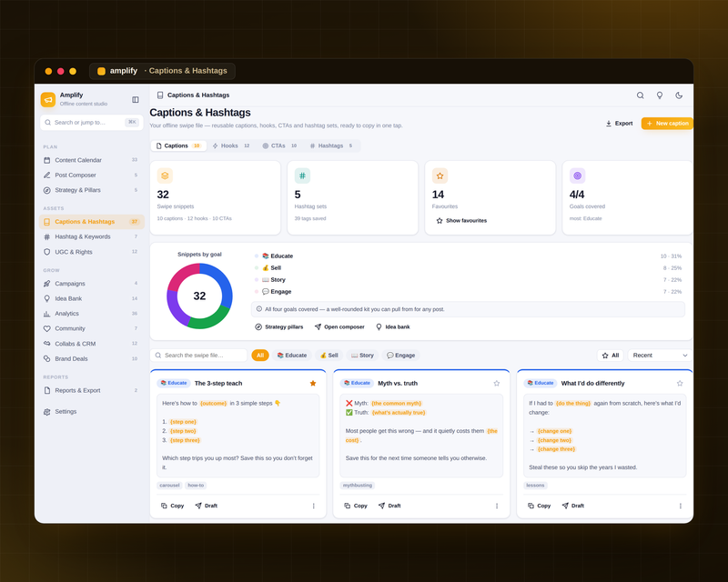
Task: Open Settings in sidebar
Action: point(92,412)
